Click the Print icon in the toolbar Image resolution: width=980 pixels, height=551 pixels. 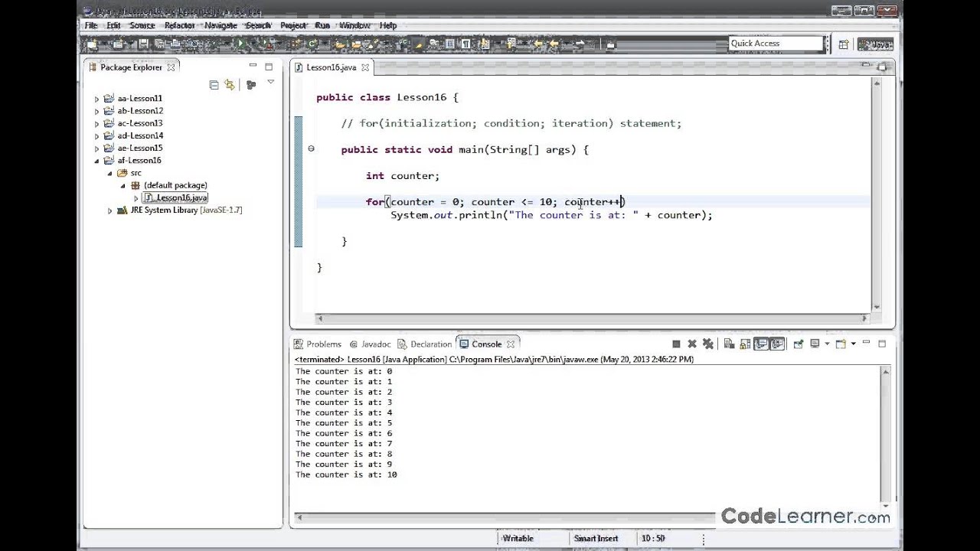tap(175, 44)
